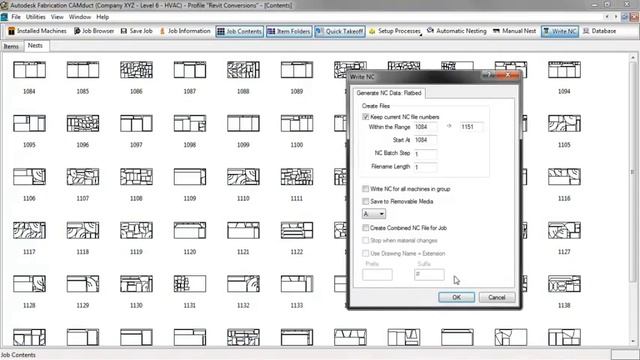The width and height of the screenshot is (640, 360).
Task: Click the Prefix input box
Action: click(377, 275)
